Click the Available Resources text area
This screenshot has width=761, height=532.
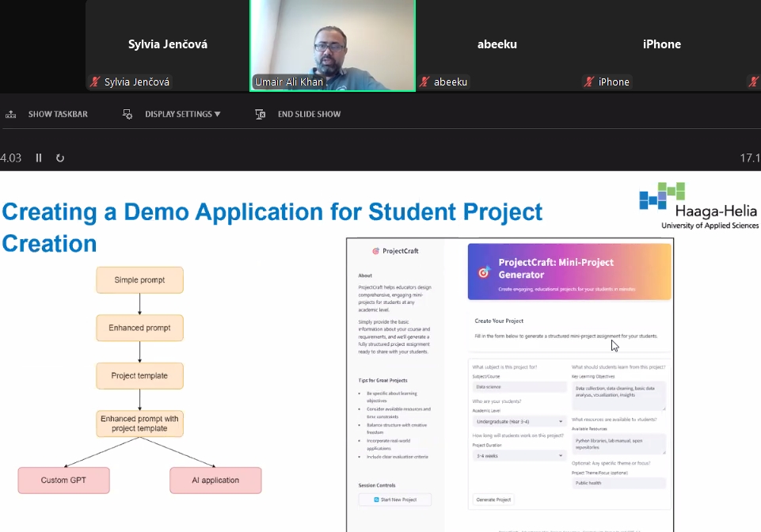tap(618, 443)
